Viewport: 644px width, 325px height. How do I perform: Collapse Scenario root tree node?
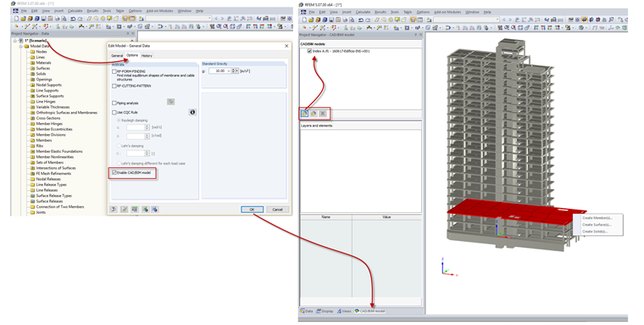click(x=15, y=41)
